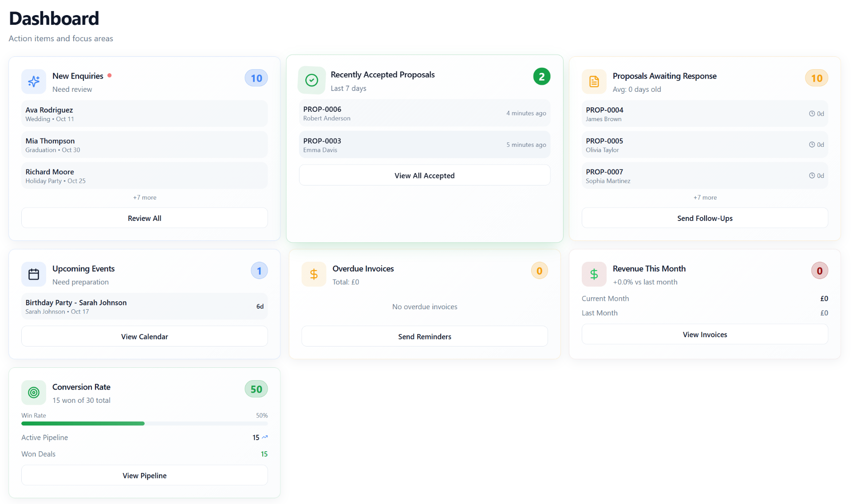This screenshot has height=504, width=852.
Task: Click the Revenue This Month badge 0
Action: coord(820,271)
